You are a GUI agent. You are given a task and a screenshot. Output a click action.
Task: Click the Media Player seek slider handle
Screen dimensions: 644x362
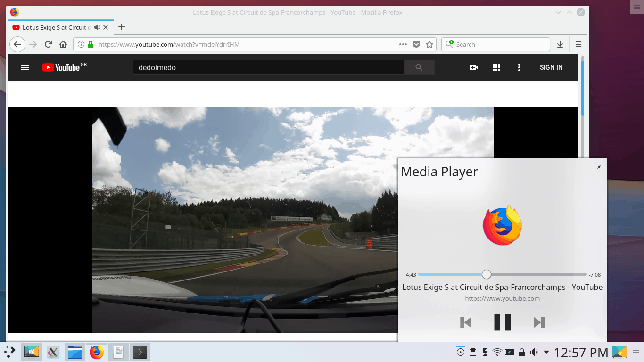click(487, 274)
